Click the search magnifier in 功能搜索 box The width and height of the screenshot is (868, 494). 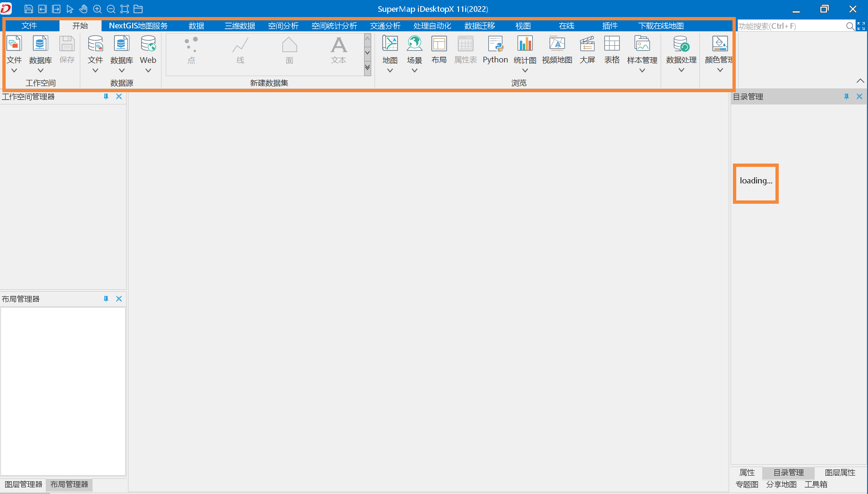click(850, 26)
